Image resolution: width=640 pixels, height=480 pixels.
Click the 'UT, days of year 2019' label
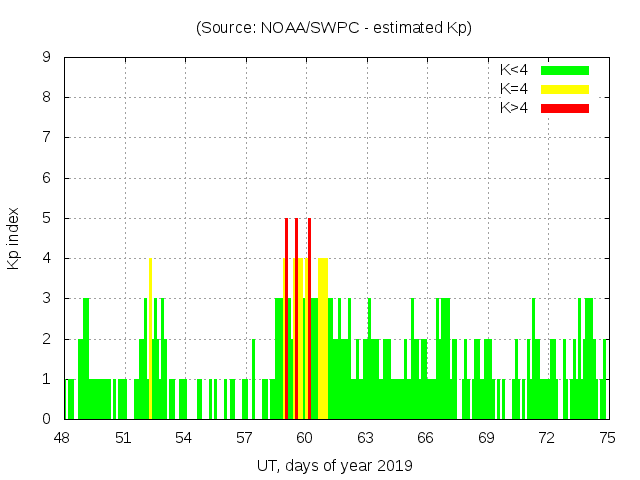(334, 465)
